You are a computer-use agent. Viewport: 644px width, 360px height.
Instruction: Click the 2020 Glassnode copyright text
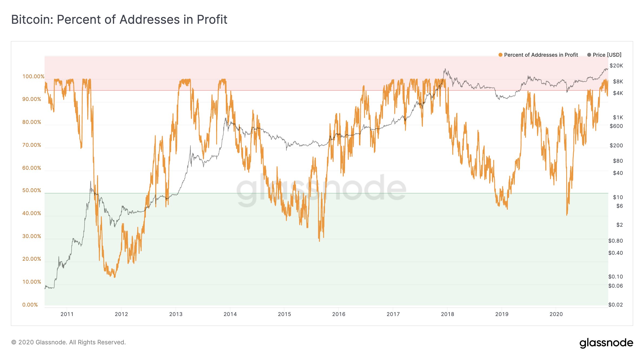pos(69,342)
